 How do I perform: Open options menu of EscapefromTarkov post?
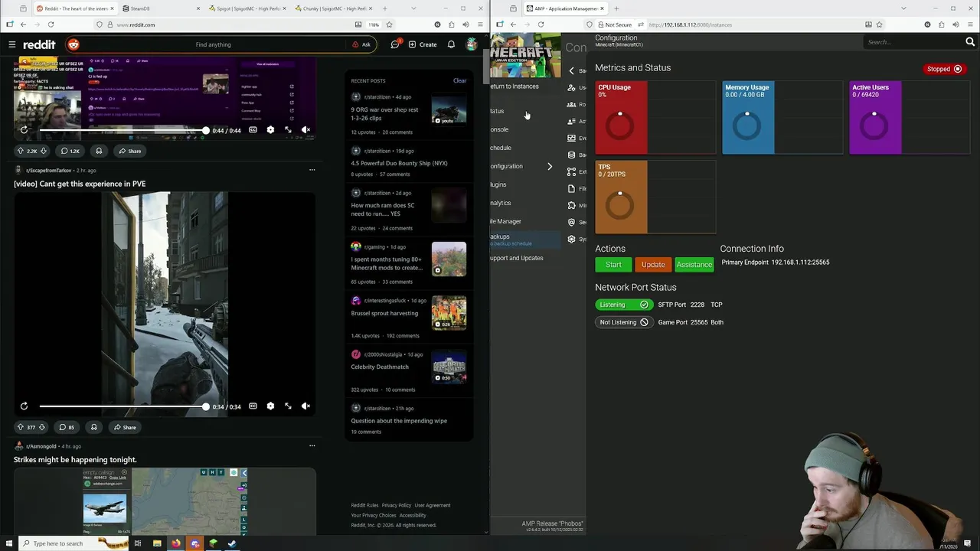coord(312,170)
